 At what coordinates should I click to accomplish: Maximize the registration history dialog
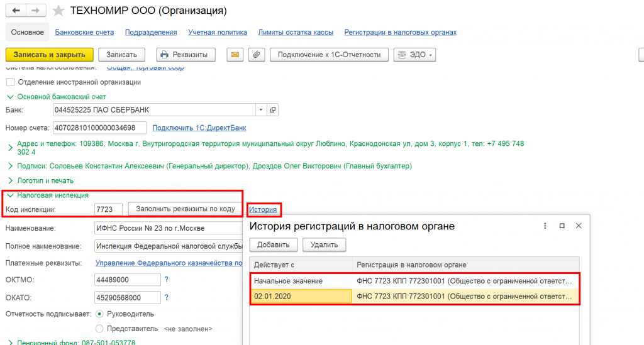[x=562, y=226]
